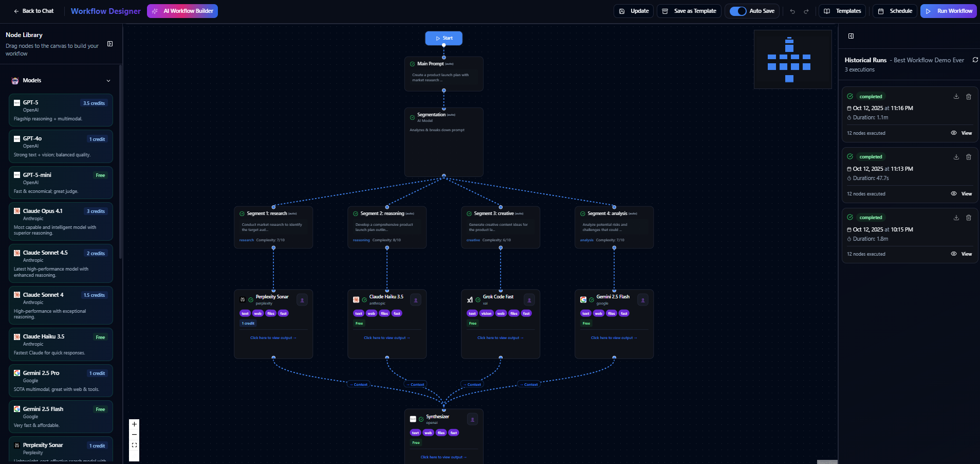Collapse the Historical Runs side panel
The height and width of the screenshot is (464, 980).
851,36
